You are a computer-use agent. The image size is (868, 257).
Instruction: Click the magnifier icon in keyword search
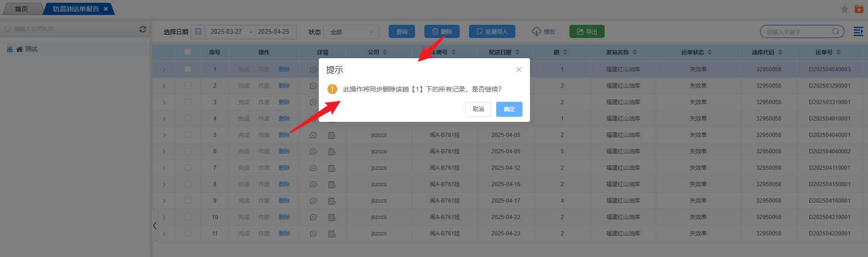[x=836, y=32]
